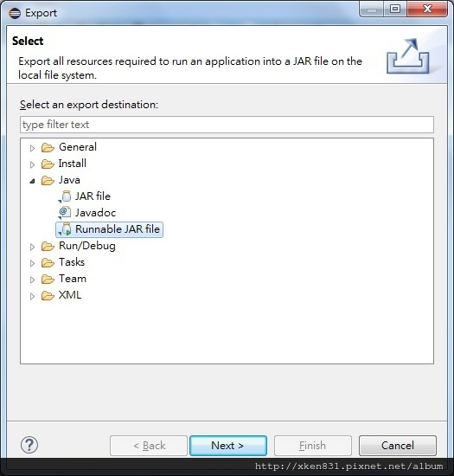Expand the Tasks category arrow
The width and height of the screenshot is (454, 476).
click(33, 263)
